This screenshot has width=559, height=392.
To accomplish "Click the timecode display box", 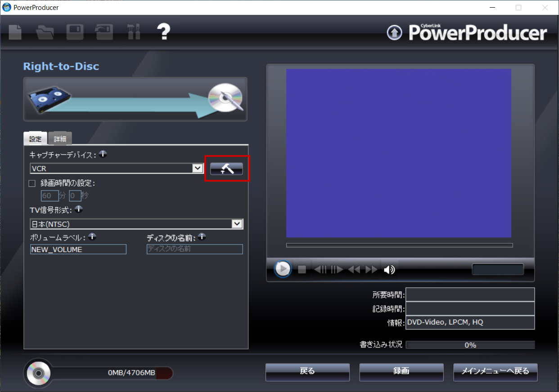I will click(498, 269).
